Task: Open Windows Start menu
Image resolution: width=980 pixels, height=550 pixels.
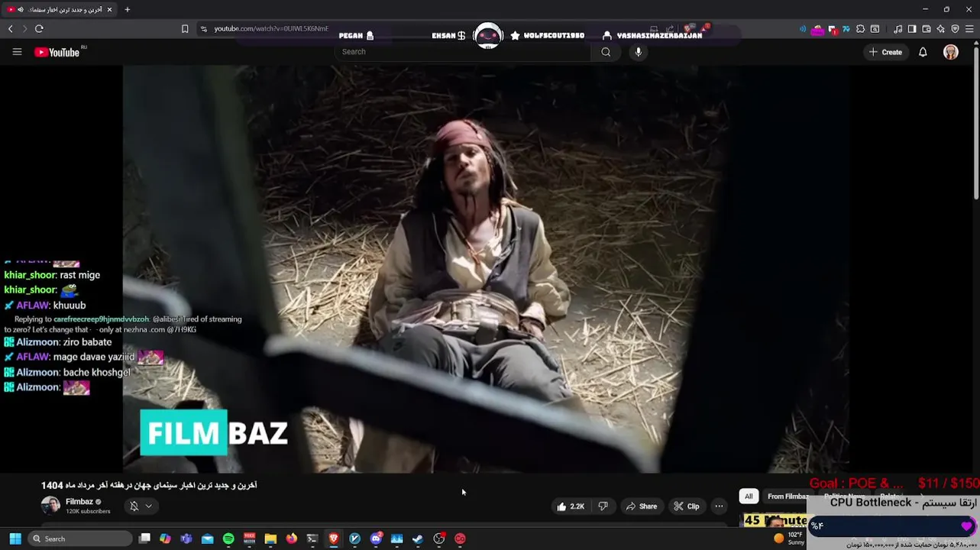Action: pyautogui.click(x=15, y=539)
